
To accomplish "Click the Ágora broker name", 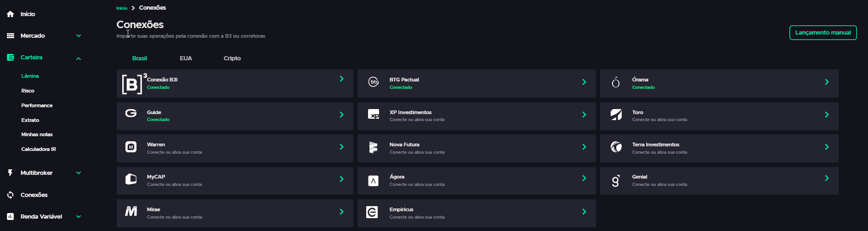I will (397, 177).
